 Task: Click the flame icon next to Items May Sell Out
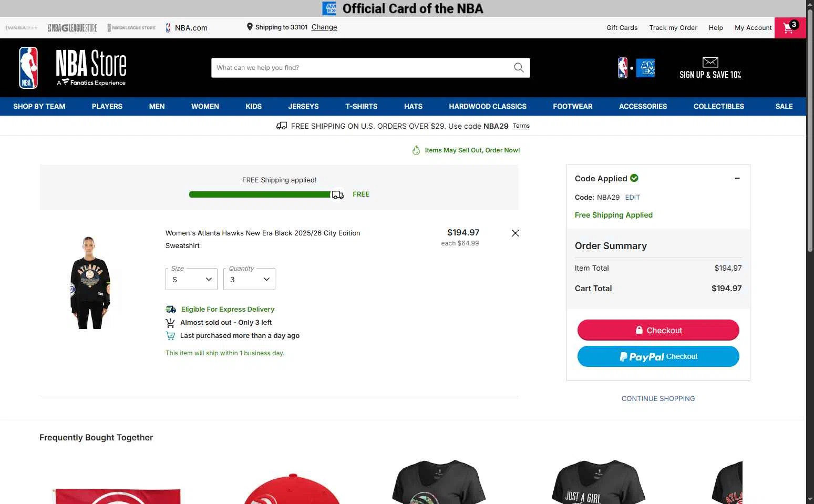pos(416,150)
